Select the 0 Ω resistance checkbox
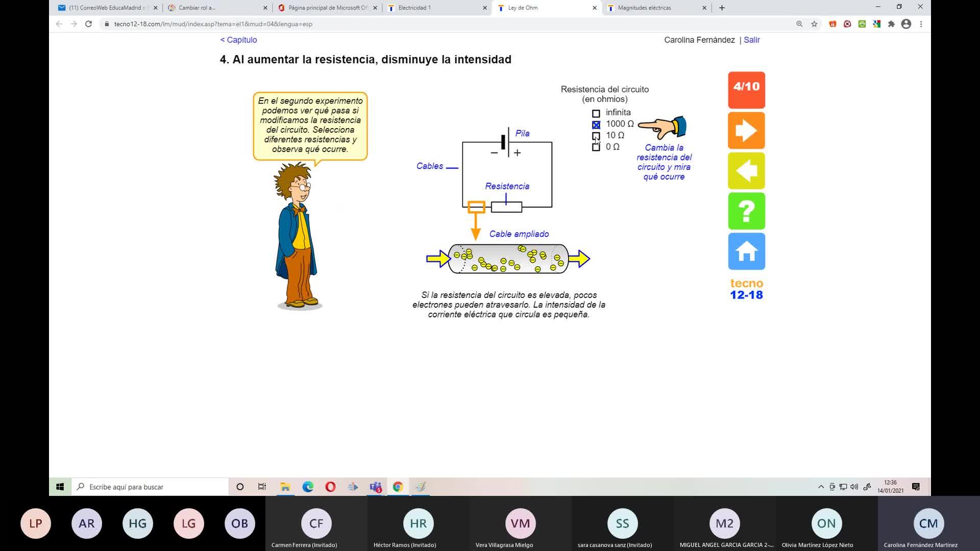 [596, 147]
